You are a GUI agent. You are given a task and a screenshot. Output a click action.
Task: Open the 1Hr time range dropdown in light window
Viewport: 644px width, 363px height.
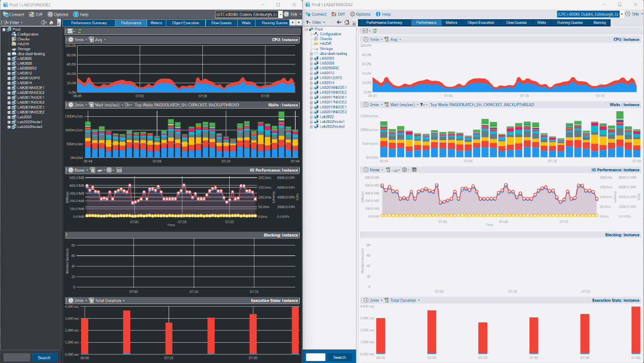[634, 14]
